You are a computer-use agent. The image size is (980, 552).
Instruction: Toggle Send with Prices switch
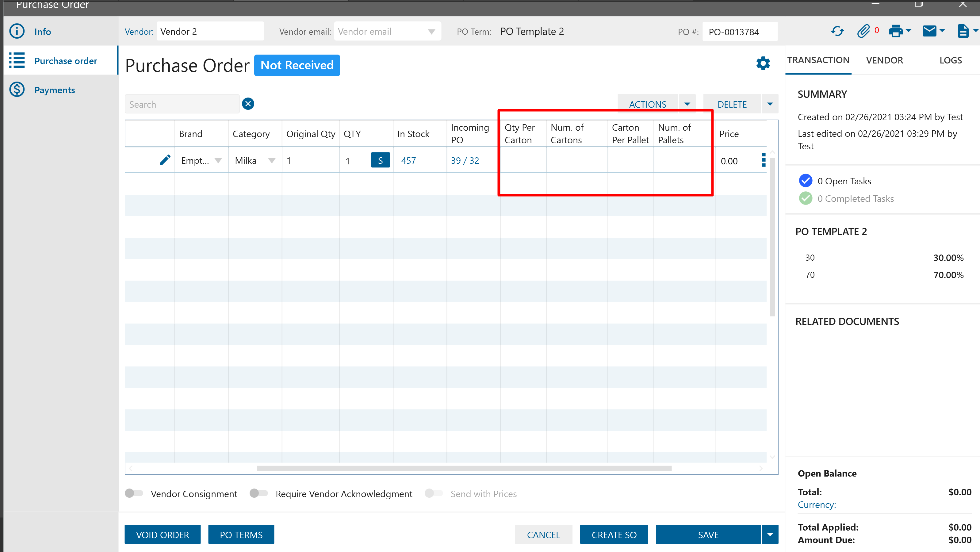[x=434, y=493]
